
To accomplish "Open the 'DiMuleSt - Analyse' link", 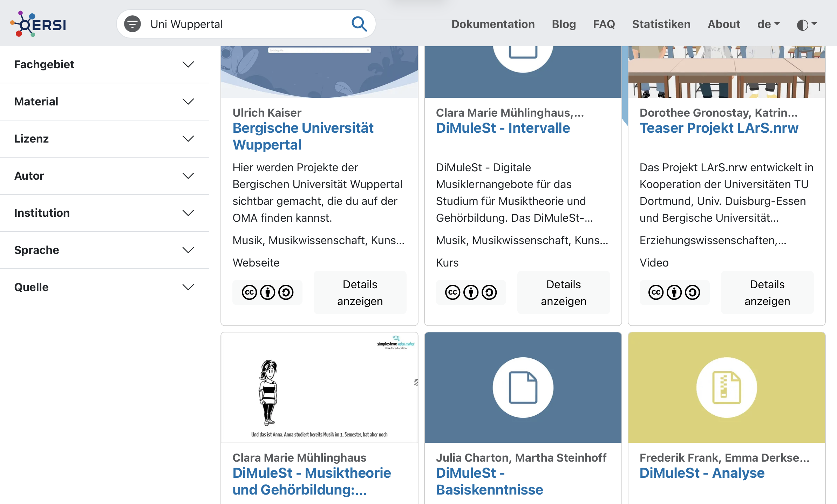I will (702, 473).
